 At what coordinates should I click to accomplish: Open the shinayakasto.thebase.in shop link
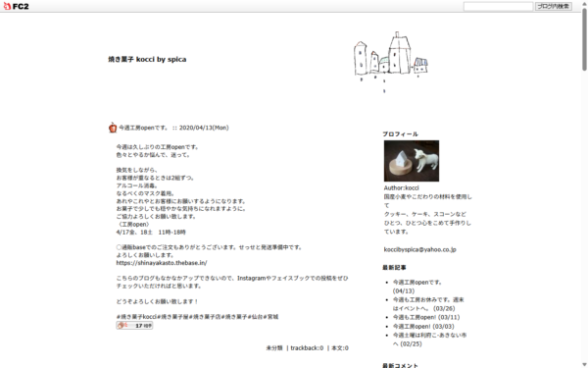[x=162, y=263]
